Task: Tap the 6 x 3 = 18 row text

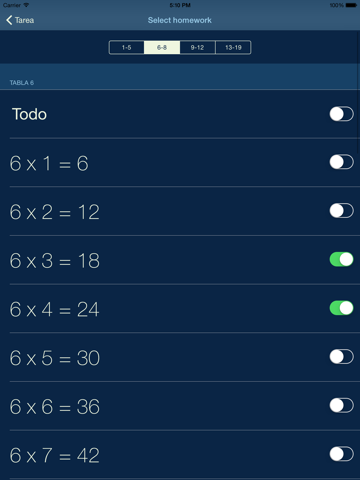Action: [x=55, y=261]
